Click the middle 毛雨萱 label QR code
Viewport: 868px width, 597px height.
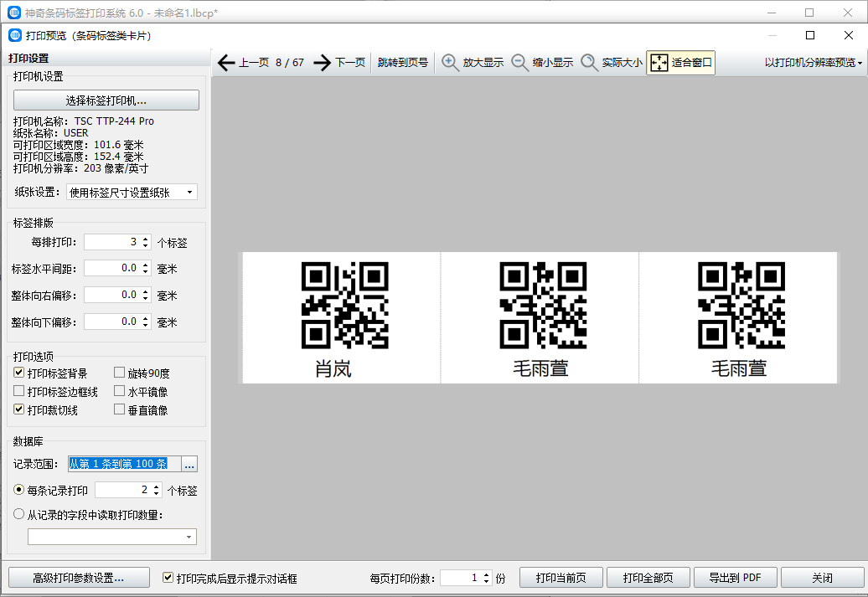[x=543, y=306]
